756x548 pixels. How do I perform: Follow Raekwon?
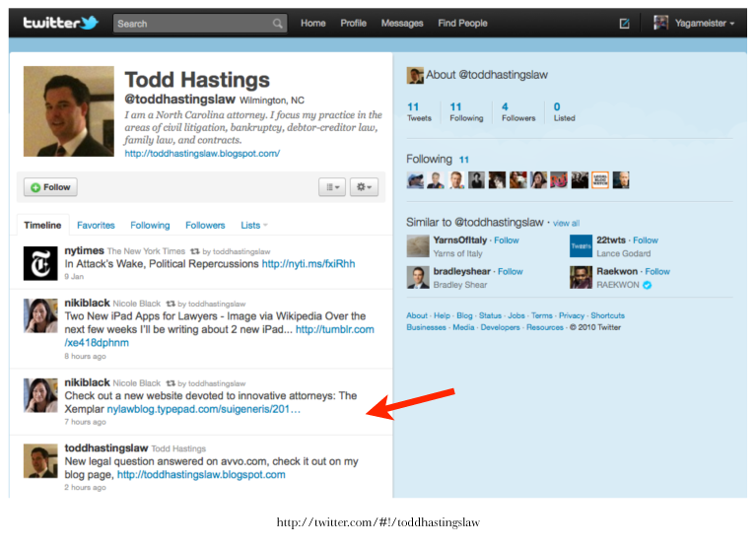(x=657, y=271)
